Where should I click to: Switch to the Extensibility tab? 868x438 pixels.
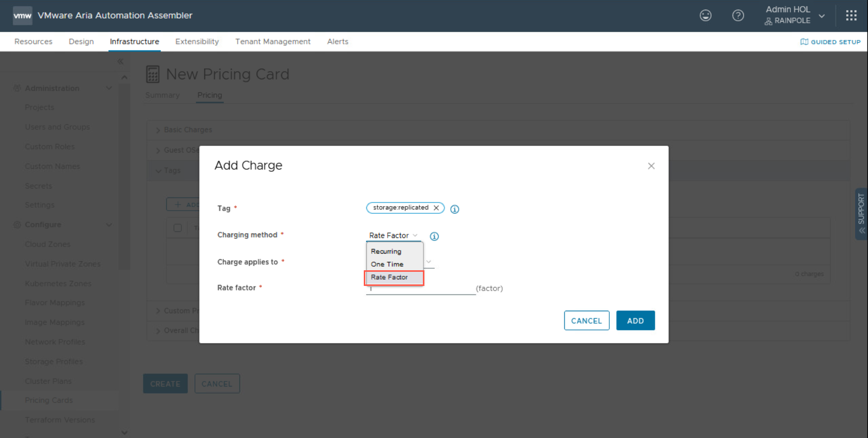coord(197,41)
